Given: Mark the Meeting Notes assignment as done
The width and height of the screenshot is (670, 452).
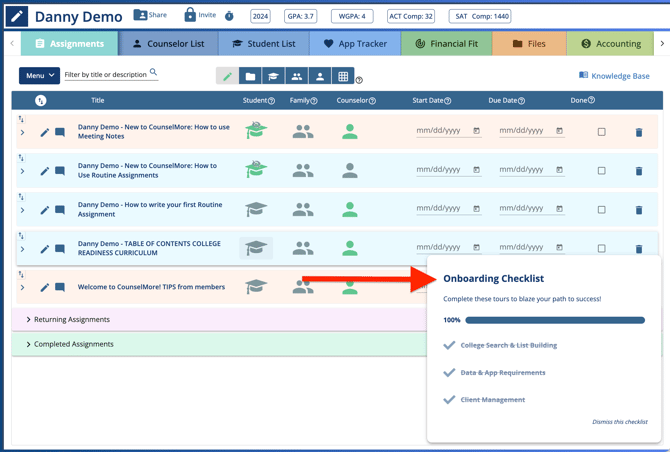Looking at the screenshot, I should [601, 132].
